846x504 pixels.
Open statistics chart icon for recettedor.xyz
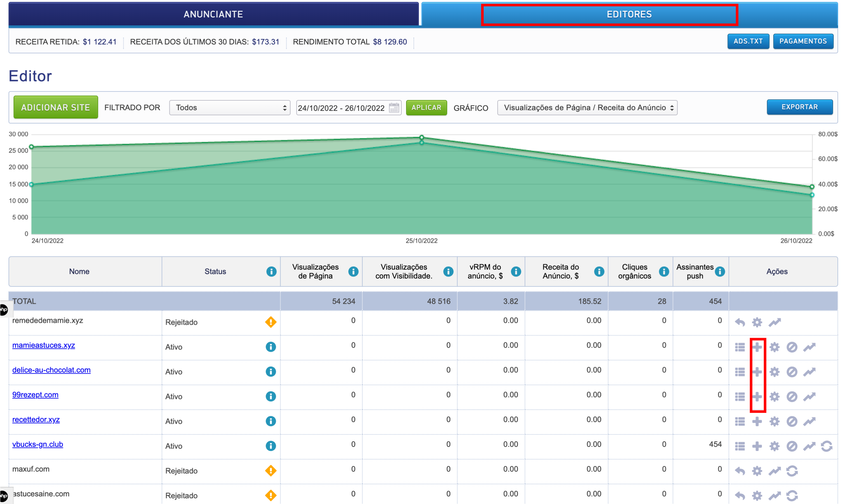809,421
